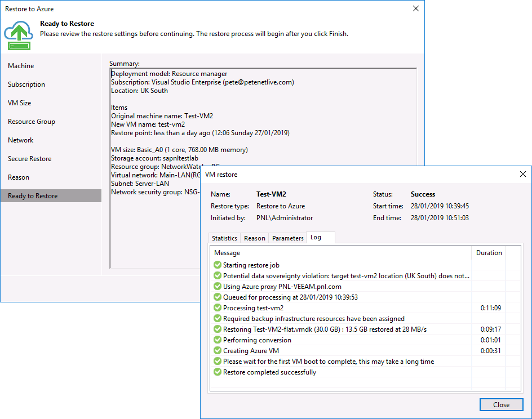The image size is (532, 419).
Task: Click the status icon beside Restoring Test-VM2-flat.vmdk
Action: click(x=218, y=329)
